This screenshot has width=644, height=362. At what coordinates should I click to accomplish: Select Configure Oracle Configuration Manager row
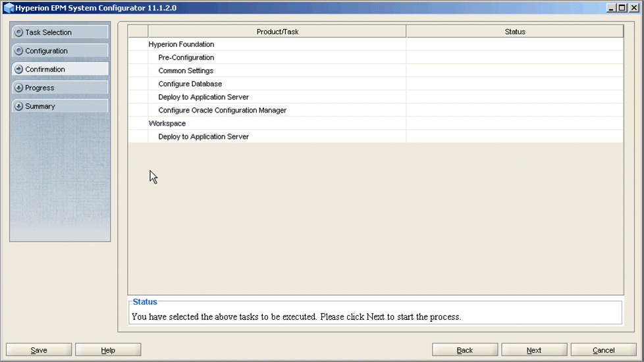(375, 110)
